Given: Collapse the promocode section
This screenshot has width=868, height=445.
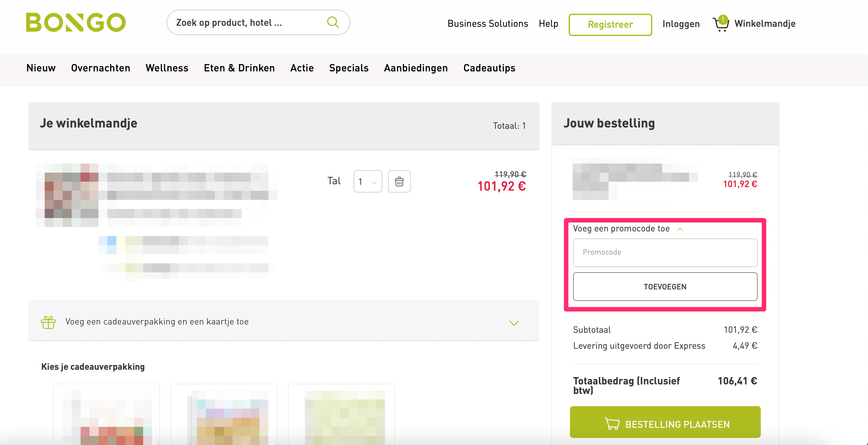Looking at the screenshot, I should click(680, 229).
